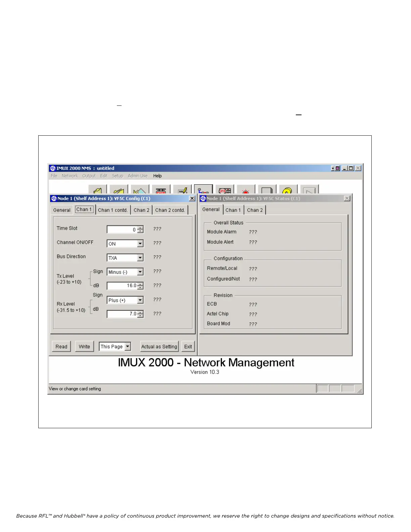Click the second folder toolbar icon
Image resolution: width=411 pixels, height=532 pixels.
tap(119, 189)
